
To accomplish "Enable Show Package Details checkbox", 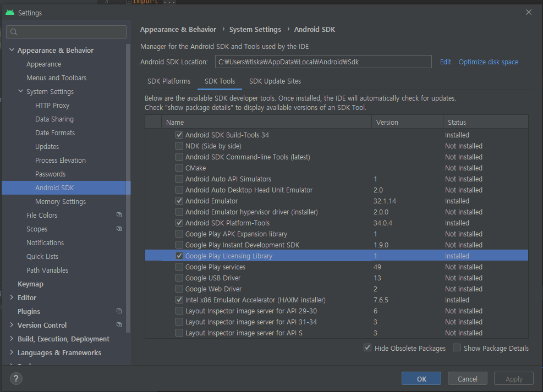I will tap(457, 347).
